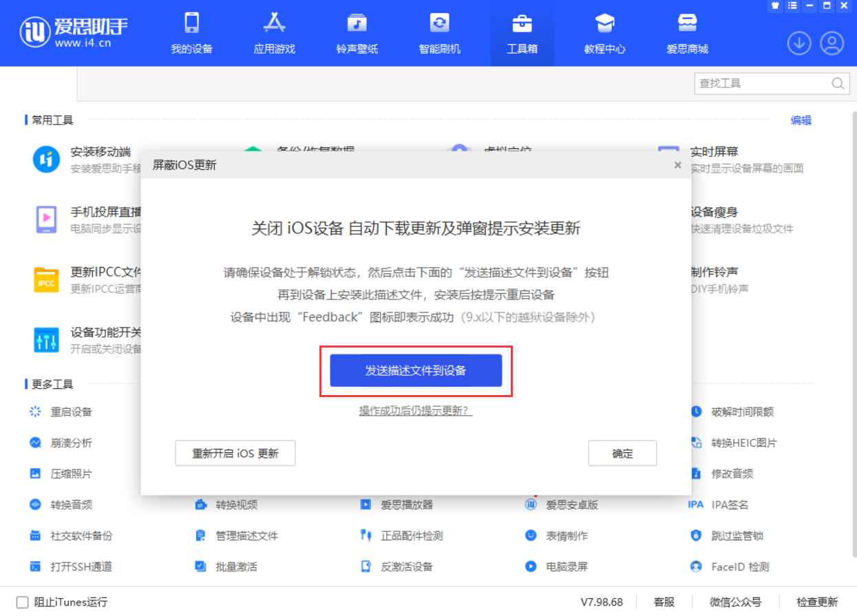
Task: Open the 操作成功后仍提示更新? link
Action: point(416,411)
